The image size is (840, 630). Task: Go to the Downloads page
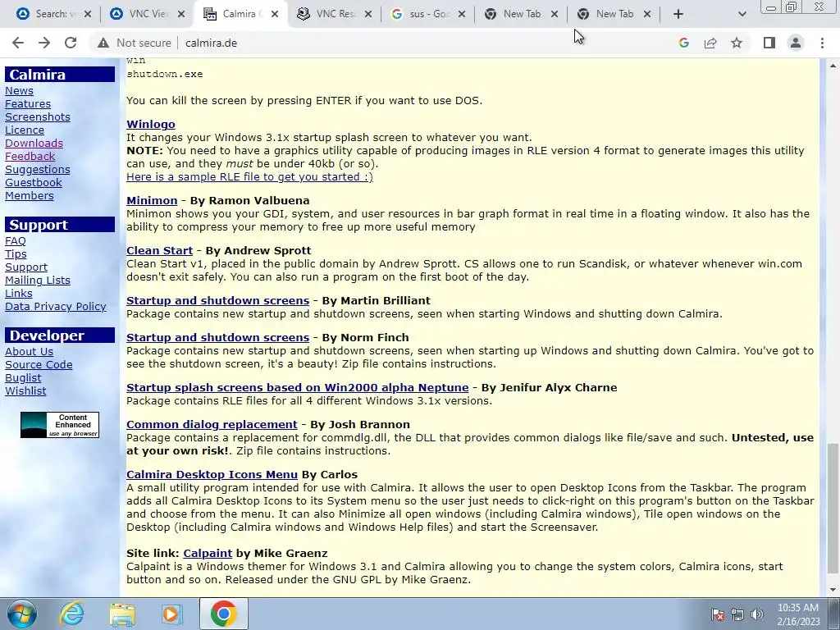[x=34, y=143]
